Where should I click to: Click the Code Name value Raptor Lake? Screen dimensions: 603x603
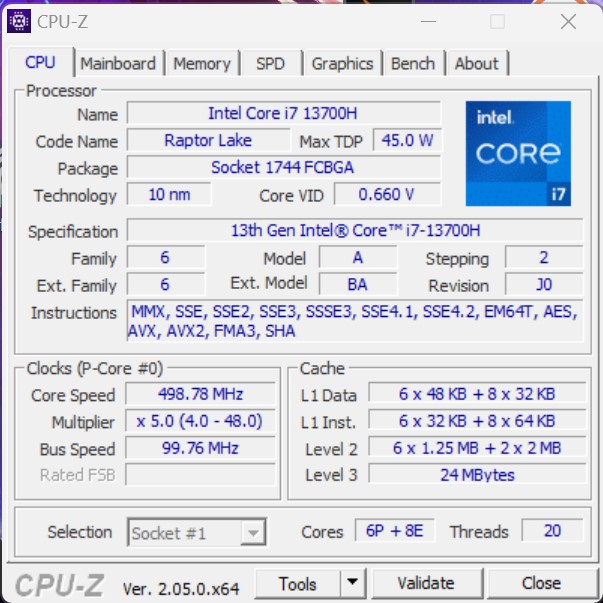coord(208,140)
